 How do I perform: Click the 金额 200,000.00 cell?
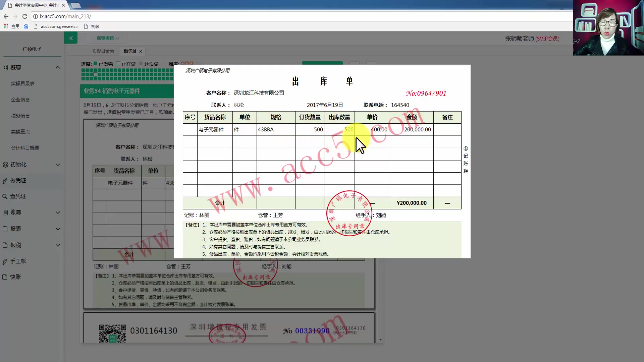pyautogui.click(x=412, y=129)
